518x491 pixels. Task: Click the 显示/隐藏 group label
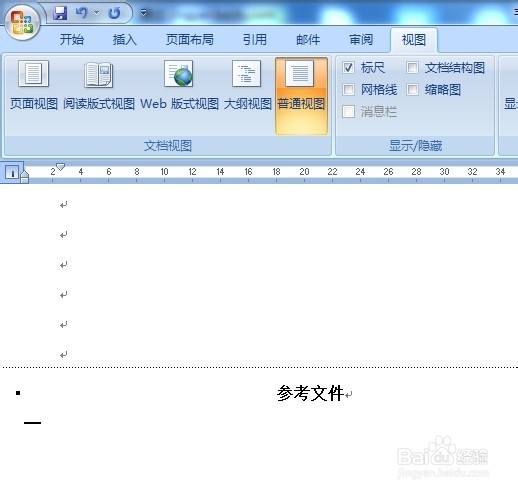point(415,146)
